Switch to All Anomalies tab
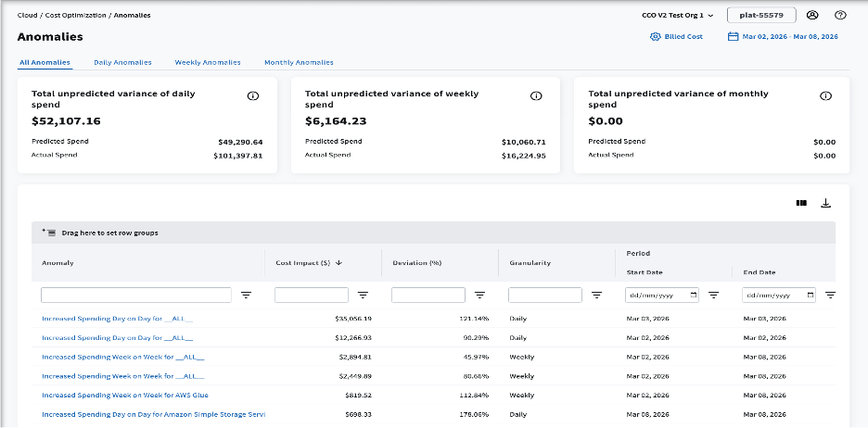This screenshot has width=868, height=428. (45, 62)
